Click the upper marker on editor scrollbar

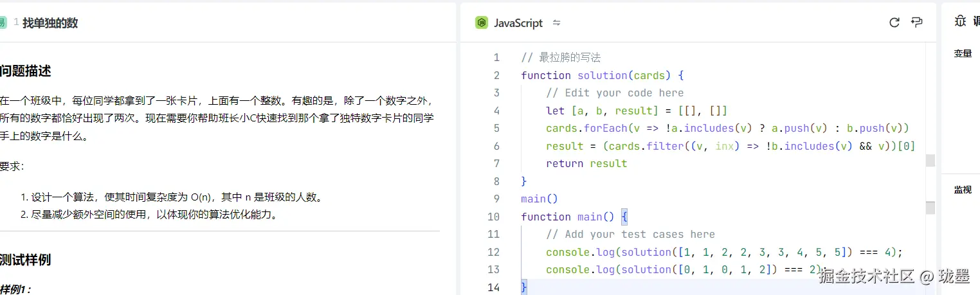[x=930, y=160]
